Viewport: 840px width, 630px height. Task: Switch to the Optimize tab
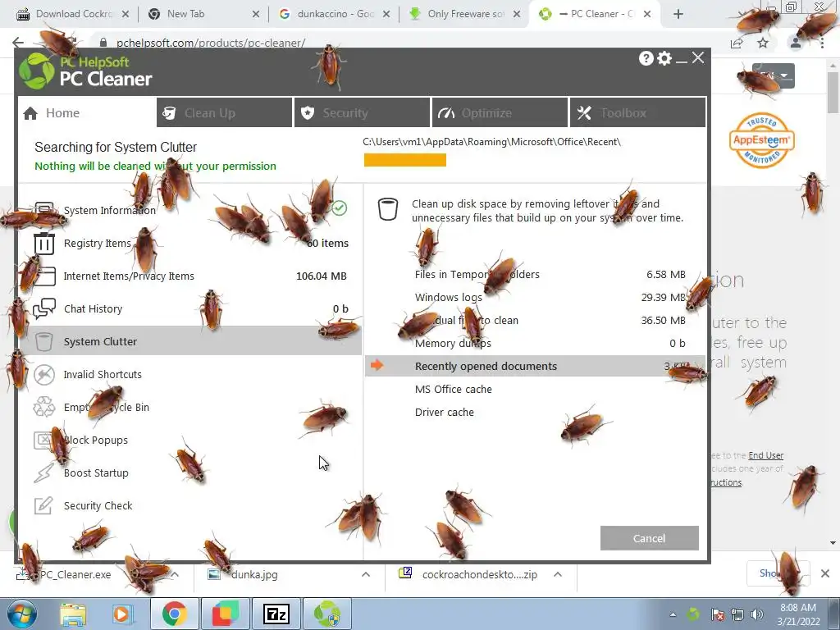pyautogui.click(x=500, y=112)
